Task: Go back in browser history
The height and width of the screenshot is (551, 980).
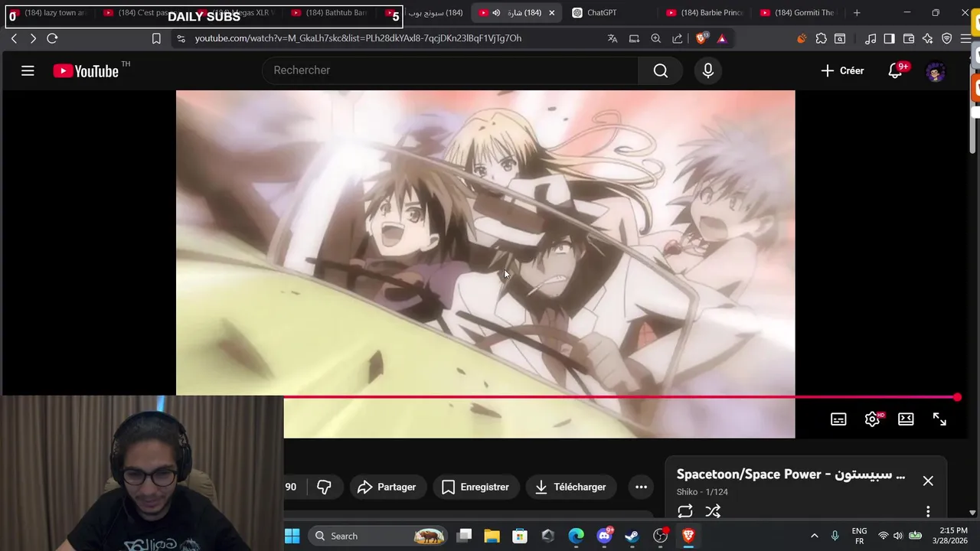Action: pos(14,38)
